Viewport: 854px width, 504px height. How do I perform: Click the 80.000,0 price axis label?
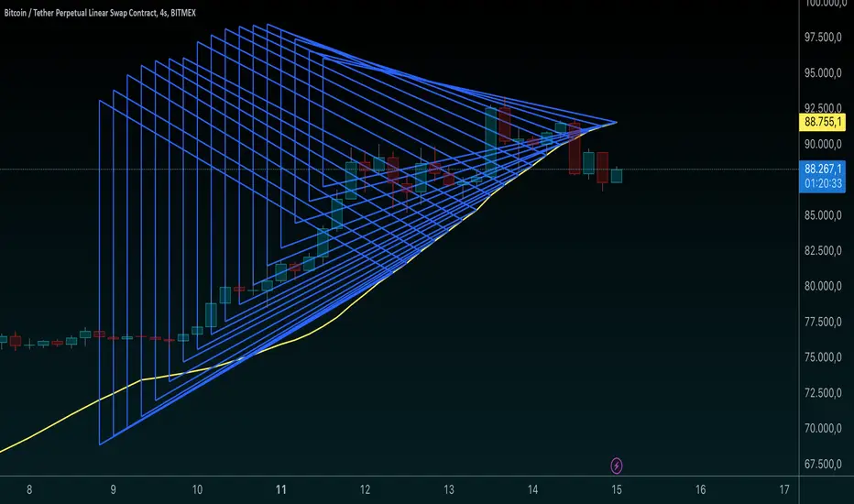tap(823, 286)
